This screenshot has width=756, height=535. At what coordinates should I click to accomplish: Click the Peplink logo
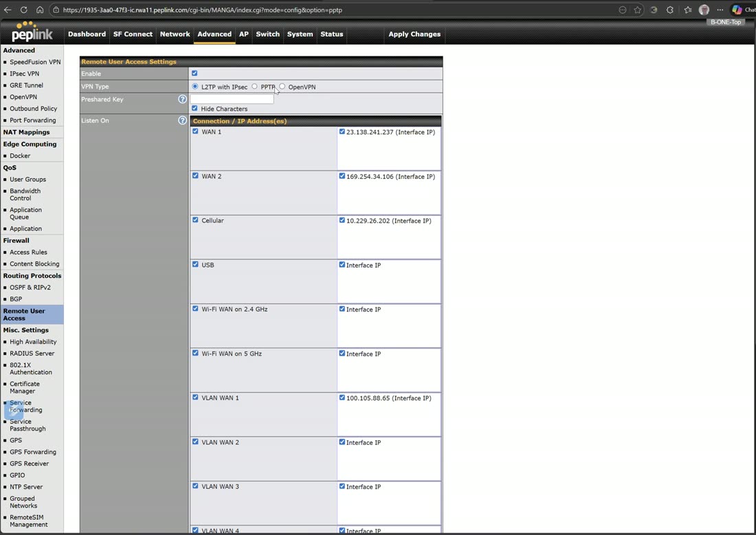tap(32, 32)
